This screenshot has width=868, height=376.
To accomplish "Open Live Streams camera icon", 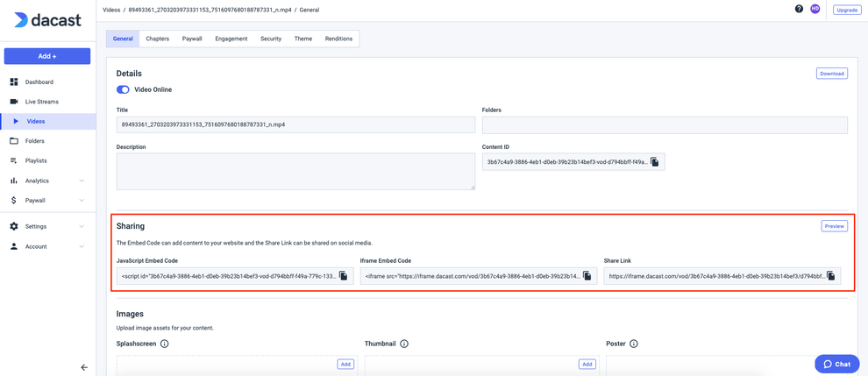I will 14,102.
